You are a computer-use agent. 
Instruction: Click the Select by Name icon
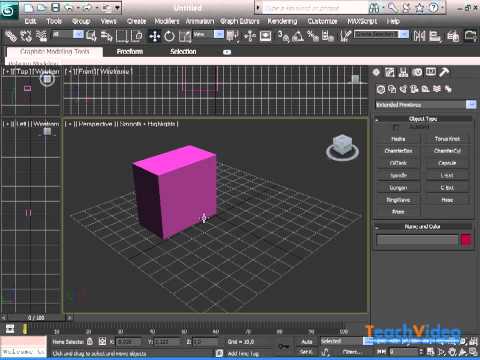(106, 36)
